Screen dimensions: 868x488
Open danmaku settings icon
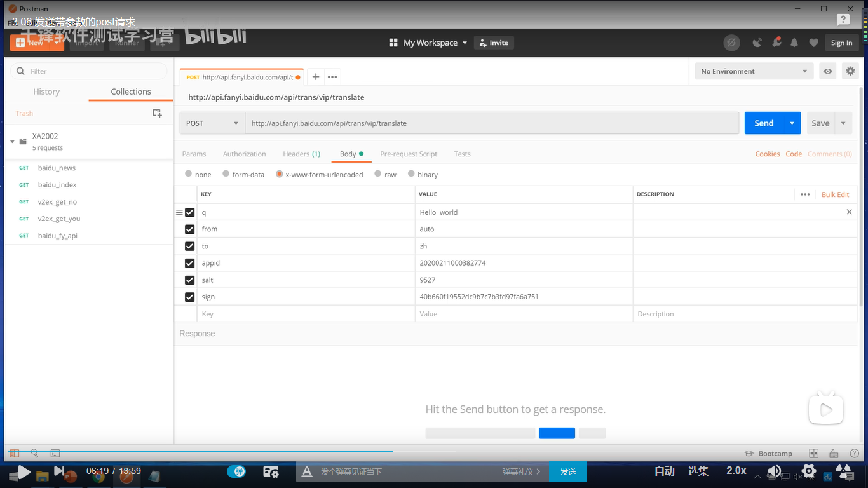pyautogui.click(x=271, y=471)
